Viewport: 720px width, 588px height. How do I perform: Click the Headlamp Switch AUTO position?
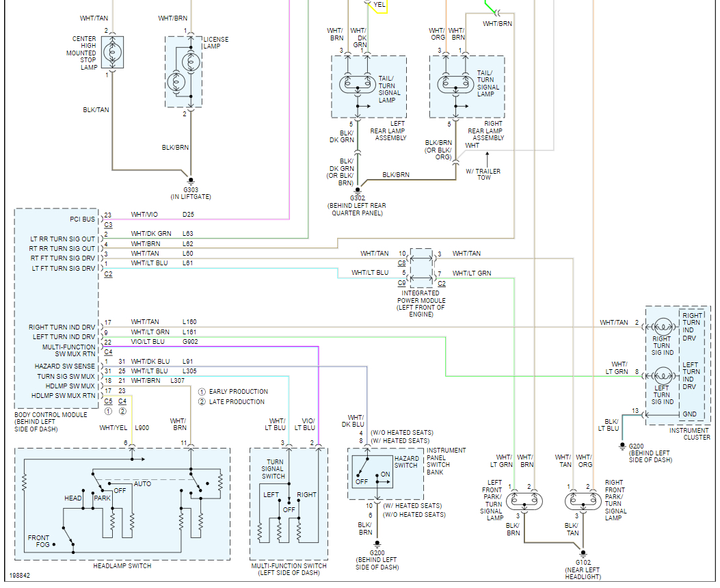click(142, 484)
